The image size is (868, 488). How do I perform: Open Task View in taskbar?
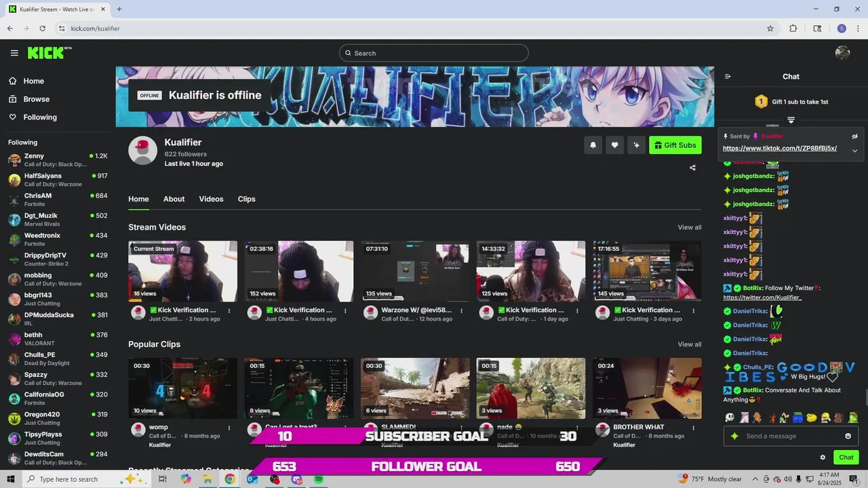(163, 479)
